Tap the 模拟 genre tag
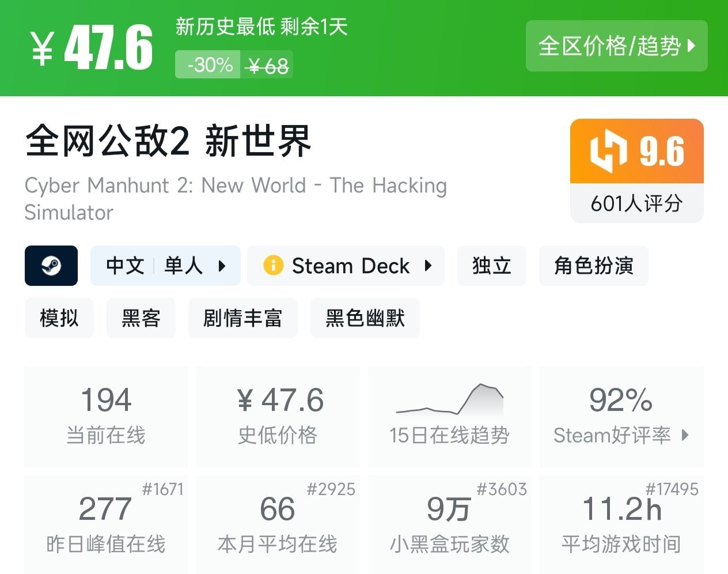Viewport: 728px width, 574px height. [x=59, y=318]
